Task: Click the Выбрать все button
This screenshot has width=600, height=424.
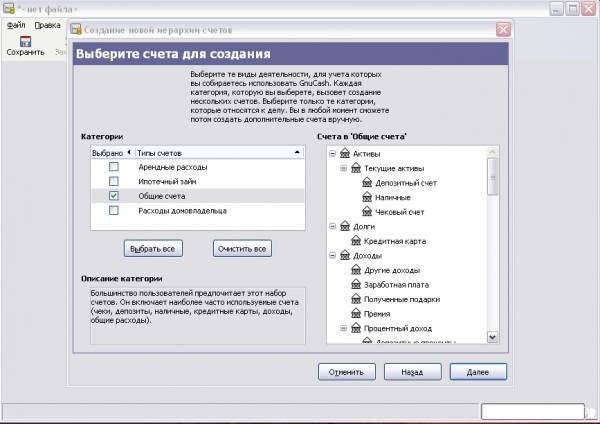Action: (x=153, y=249)
